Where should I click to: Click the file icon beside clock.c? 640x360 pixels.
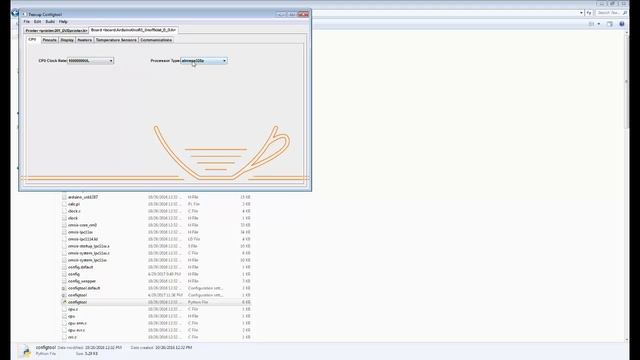[64, 211]
